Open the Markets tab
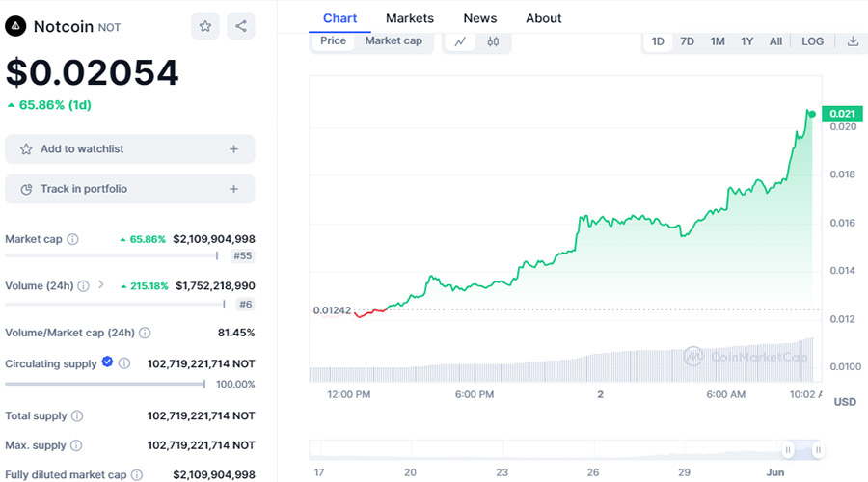This screenshot has height=482, width=868. [x=410, y=18]
